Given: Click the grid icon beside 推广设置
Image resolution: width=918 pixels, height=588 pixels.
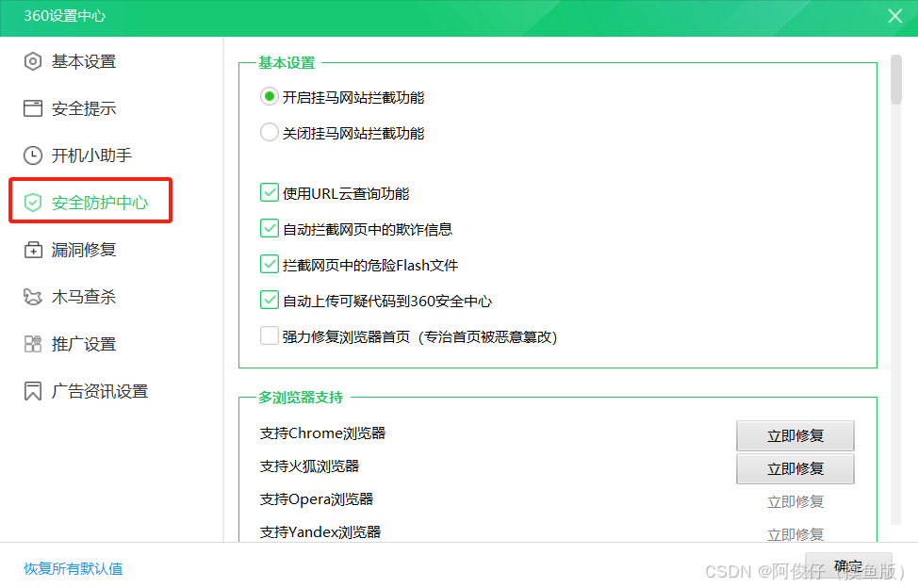Looking at the screenshot, I should 33,344.
